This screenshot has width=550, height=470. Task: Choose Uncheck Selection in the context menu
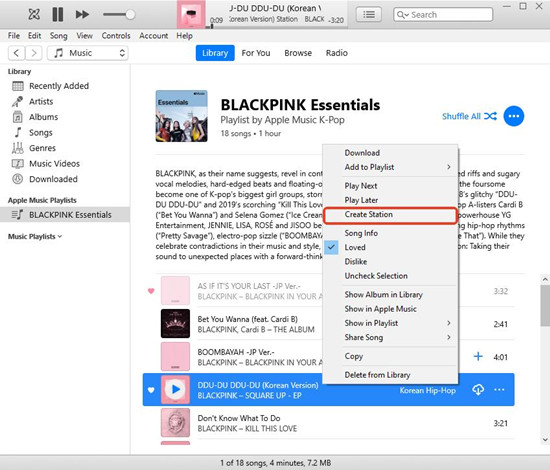(x=390, y=276)
